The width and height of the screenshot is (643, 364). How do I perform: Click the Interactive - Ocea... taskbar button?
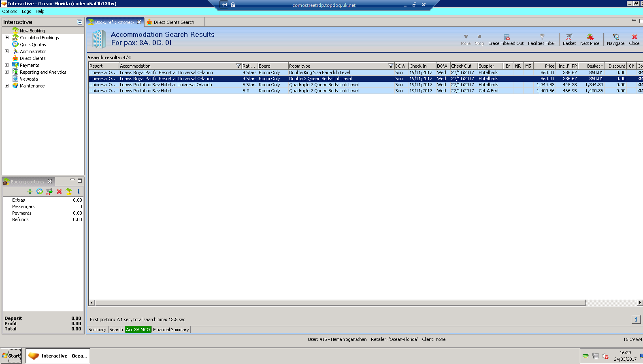point(58,356)
